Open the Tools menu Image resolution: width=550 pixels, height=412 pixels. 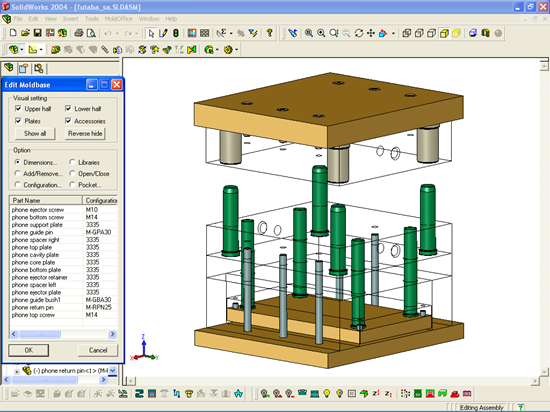(x=92, y=19)
